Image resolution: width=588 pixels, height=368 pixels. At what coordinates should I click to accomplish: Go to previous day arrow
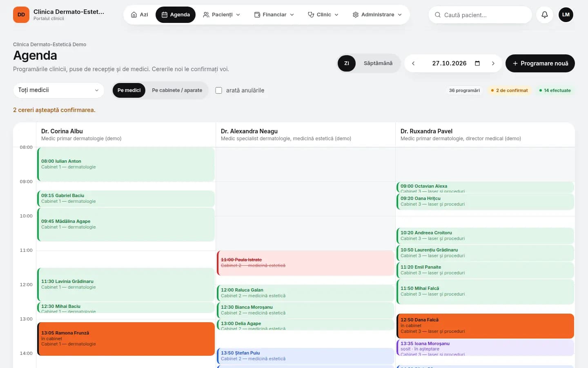coord(413,63)
